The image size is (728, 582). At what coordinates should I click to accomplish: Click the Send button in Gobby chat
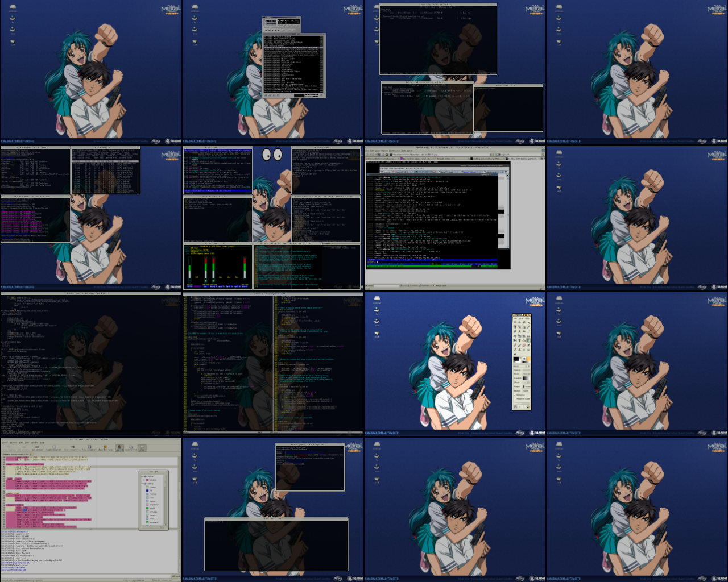[x=176, y=576]
